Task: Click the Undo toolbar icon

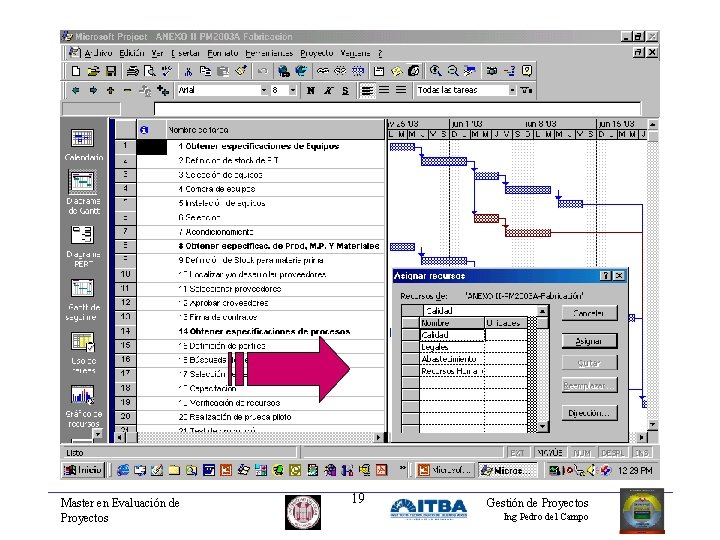Action: (262, 71)
